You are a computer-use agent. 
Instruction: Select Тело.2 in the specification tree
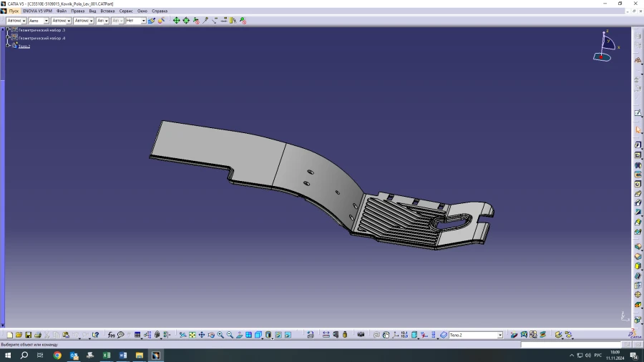tap(24, 47)
